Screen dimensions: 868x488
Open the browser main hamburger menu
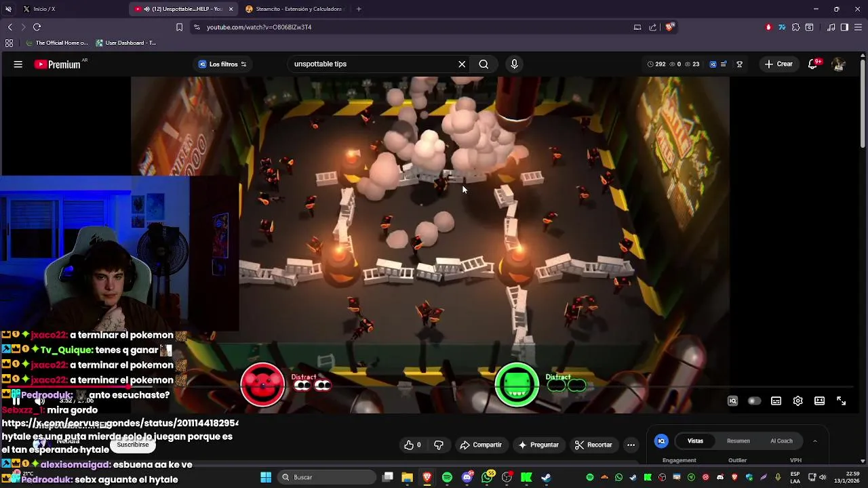pos(858,27)
